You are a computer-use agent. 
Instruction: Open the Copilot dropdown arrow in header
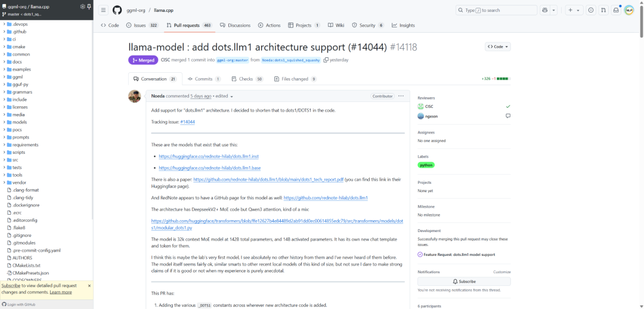pyautogui.click(x=553, y=10)
